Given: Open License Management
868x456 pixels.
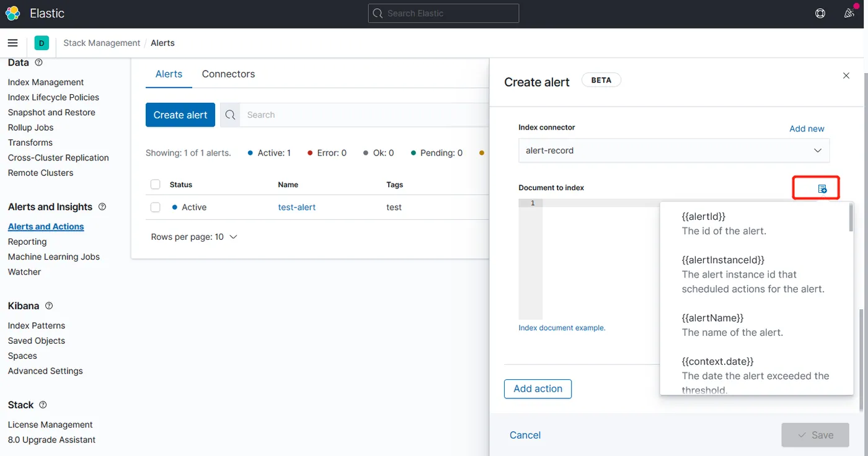Looking at the screenshot, I should pyautogui.click(x=50, y=424).
